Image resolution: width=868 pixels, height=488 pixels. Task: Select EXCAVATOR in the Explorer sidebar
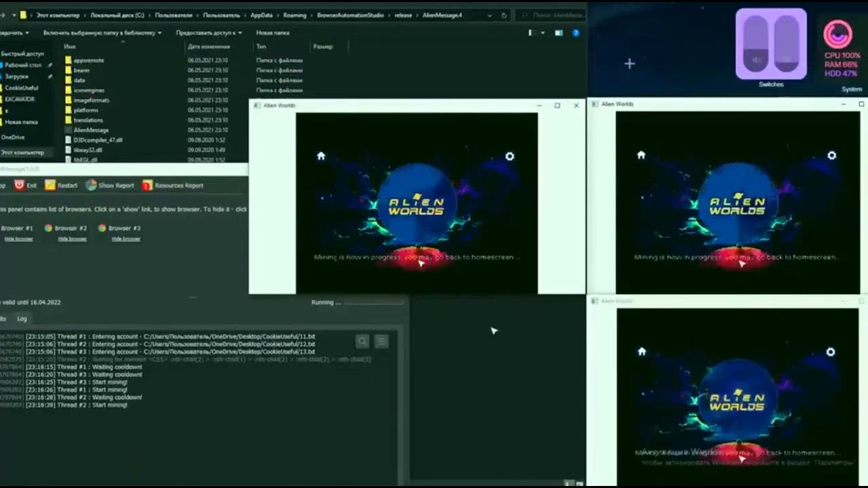pyautogui.click(x=20, y=99)
